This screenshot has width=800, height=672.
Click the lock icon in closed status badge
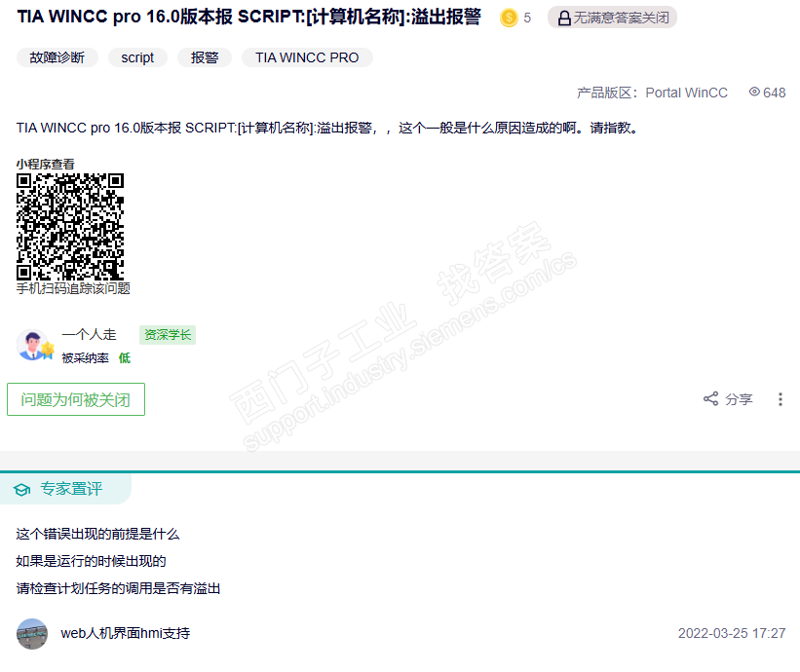point(564,18)
